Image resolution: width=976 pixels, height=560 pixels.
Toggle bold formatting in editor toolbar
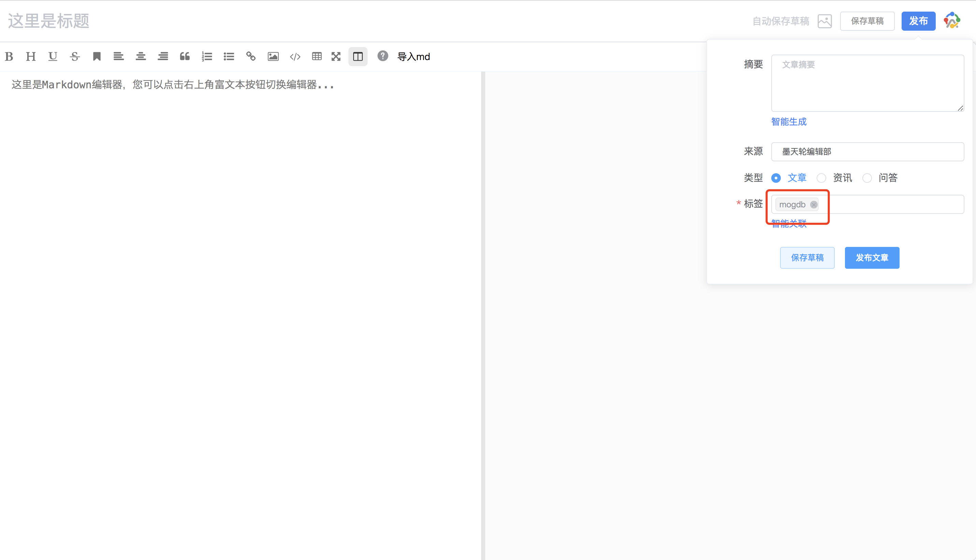click(9, 57)
